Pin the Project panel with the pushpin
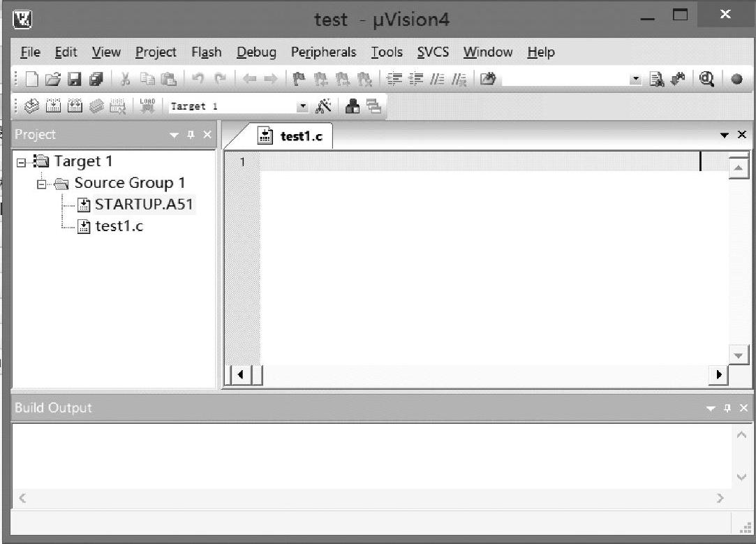Viewport: 756px width, 544px height. point(191,135)
